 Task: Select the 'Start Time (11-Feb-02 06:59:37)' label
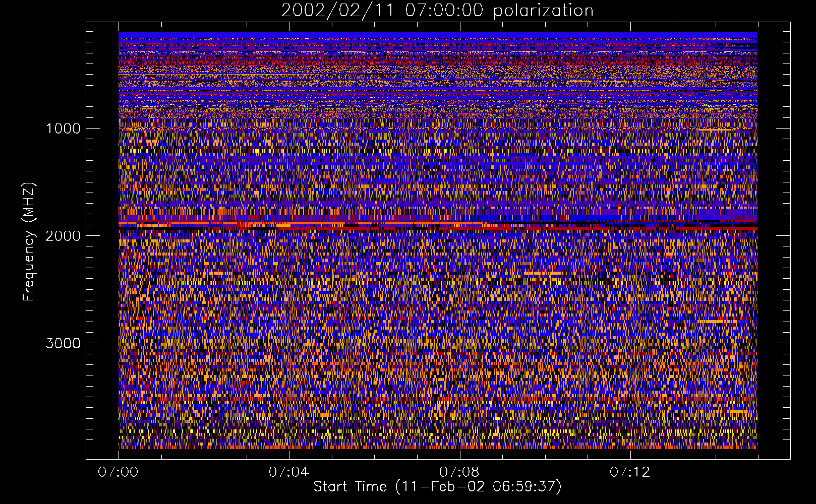coord(437,487)
